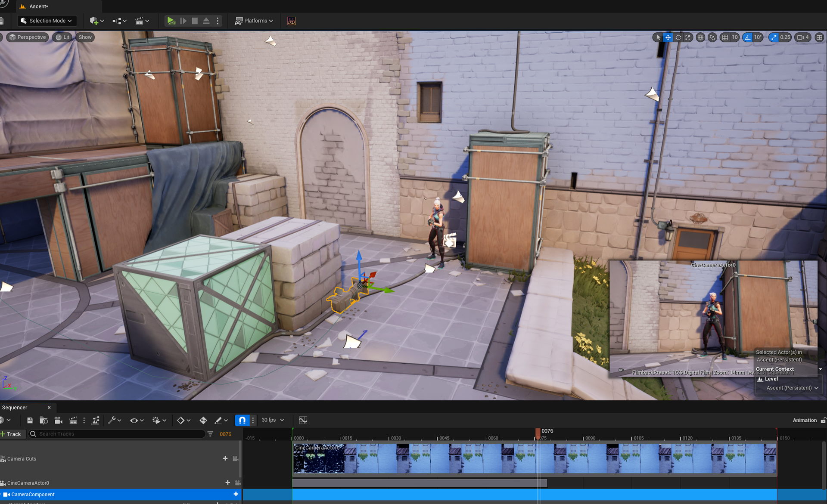Open the Selection Mode dropdown
The image size is (827, 504).
click(x=47, y=21)
